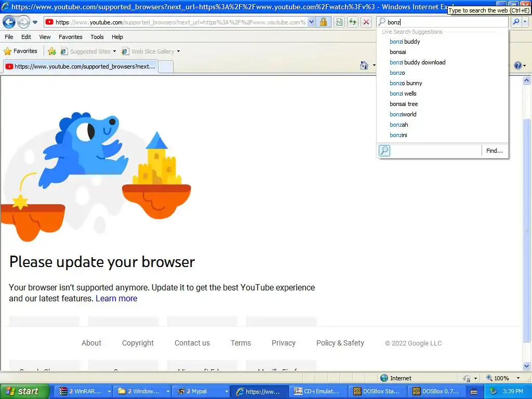Screen dimensions: 532x399
Task: Open the Terms footer link
Action: tap(241, 343)
